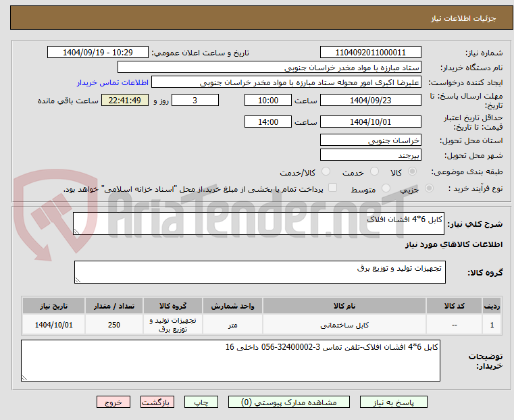Click the تاریخ نیاز column header
Image resolution: width=514 pixels, height=420 pixels.
coord(54,306)
